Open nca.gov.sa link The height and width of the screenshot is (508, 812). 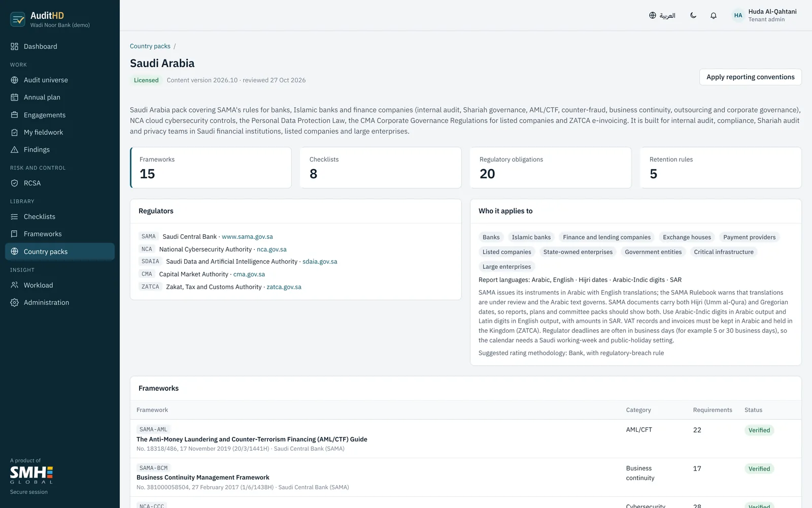(x=272, y=249)
